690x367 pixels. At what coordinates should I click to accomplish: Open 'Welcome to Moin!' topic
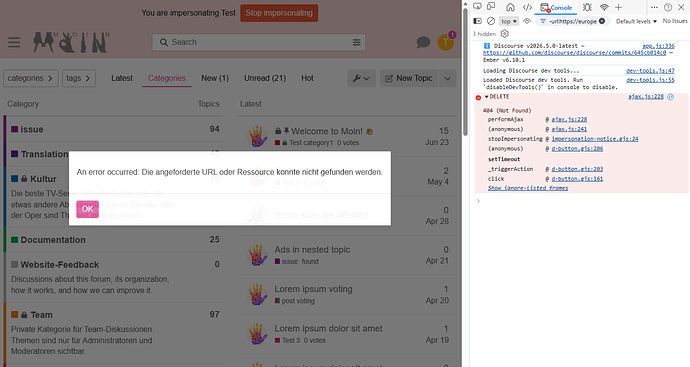pos(327,131)
